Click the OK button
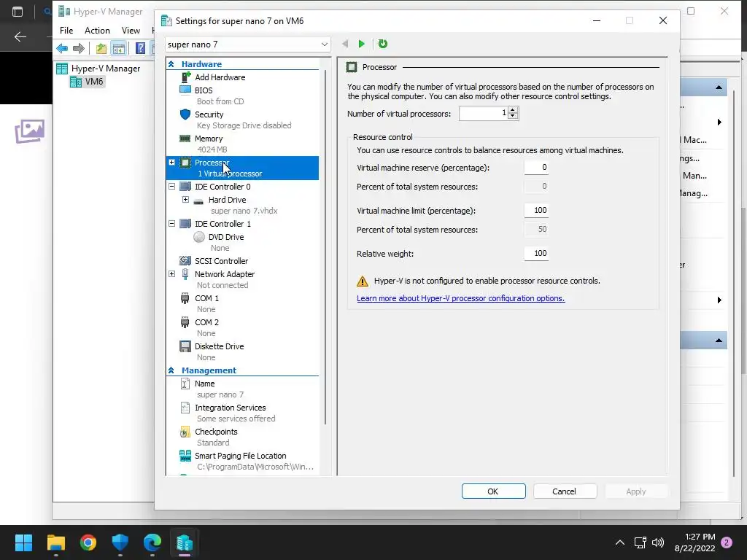 click(494, 491)
